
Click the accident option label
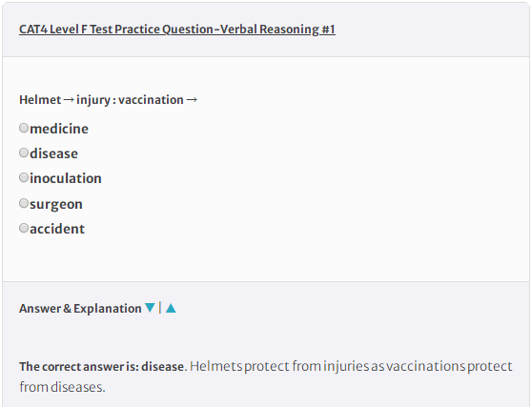click(x=57, y=229)
